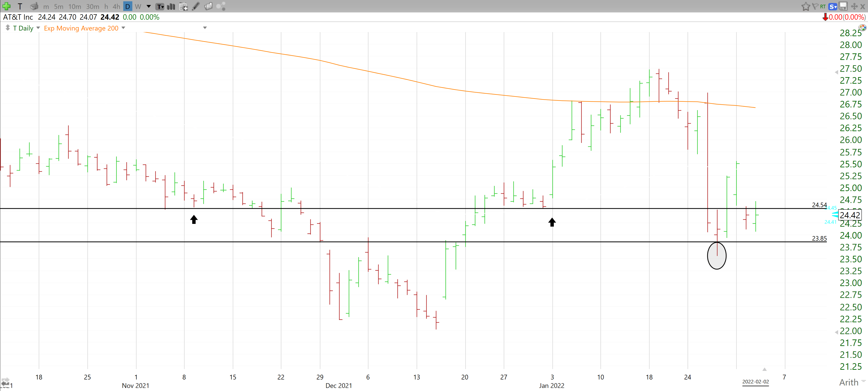Click the bar chart style icon
This screenshot has width=868, height=391.
171,6
